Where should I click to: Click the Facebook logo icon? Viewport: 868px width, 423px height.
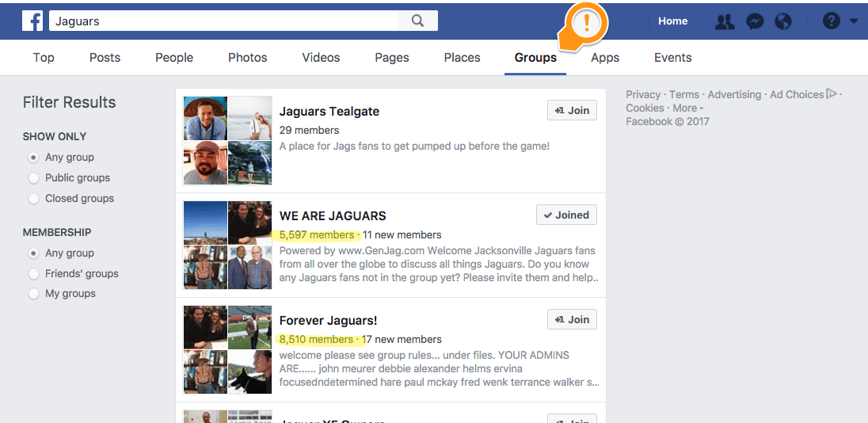point(32,21)
